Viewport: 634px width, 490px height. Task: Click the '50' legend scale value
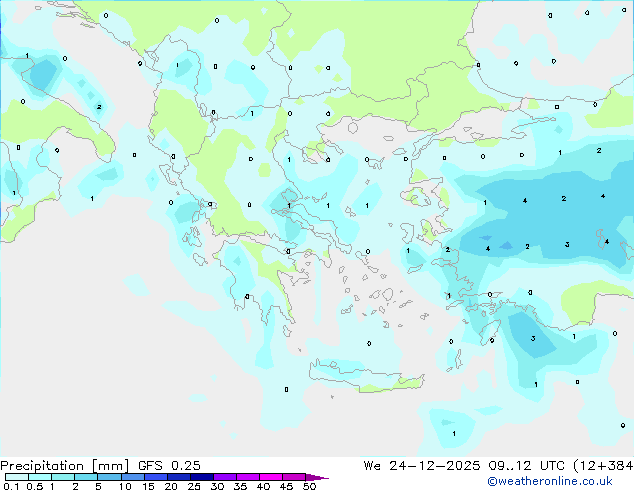[x=310, y=486]
